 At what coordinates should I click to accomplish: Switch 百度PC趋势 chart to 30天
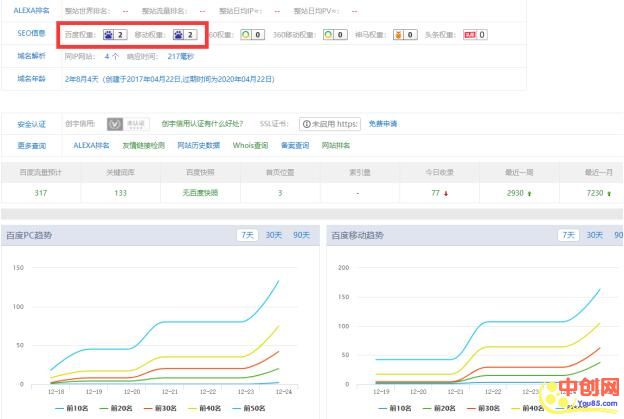pos(273,235)
